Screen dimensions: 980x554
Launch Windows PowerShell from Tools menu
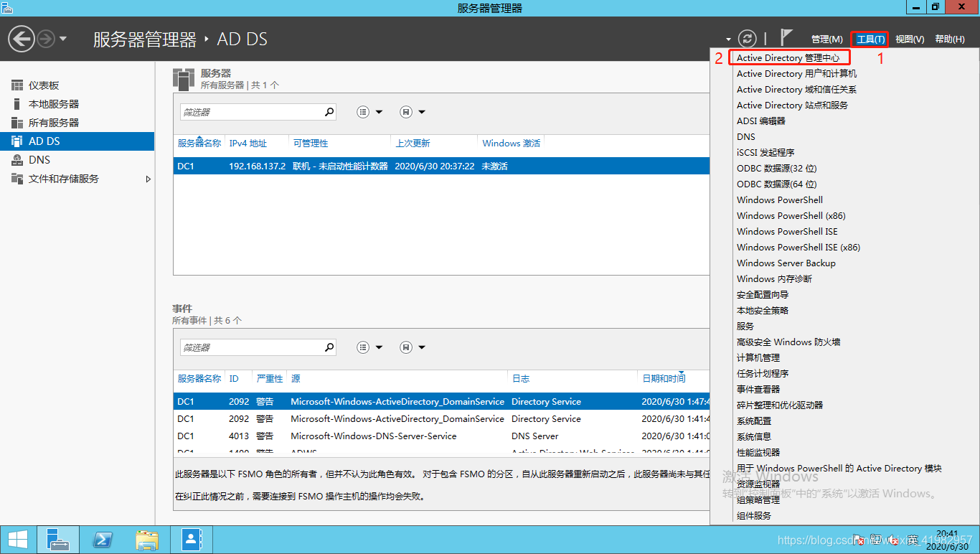780,199
